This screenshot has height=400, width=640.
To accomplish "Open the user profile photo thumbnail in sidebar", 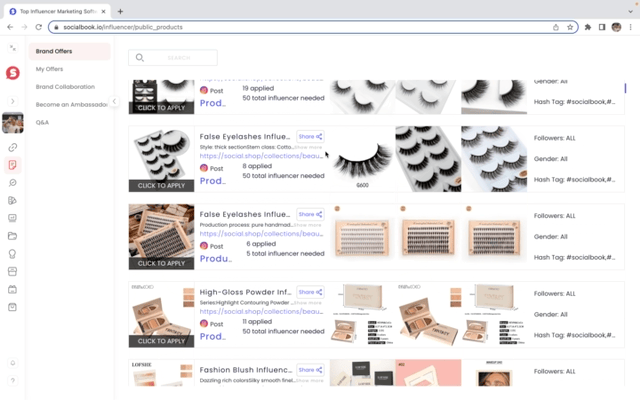I will click(13, 123).
